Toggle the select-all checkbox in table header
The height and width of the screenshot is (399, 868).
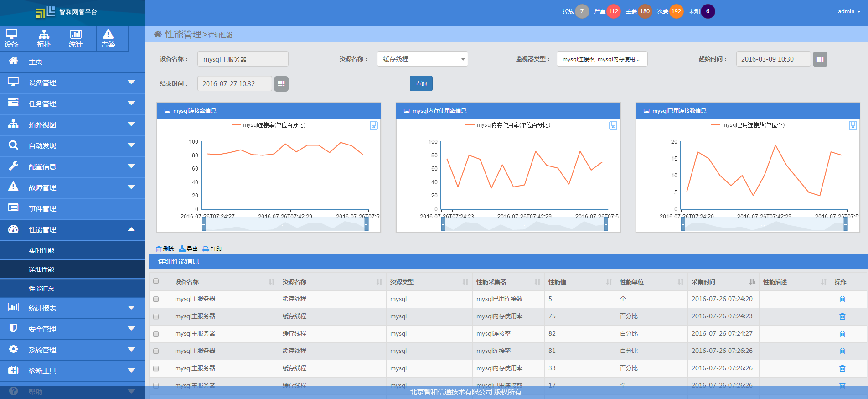pyautogui.click(x=156, y=281)
